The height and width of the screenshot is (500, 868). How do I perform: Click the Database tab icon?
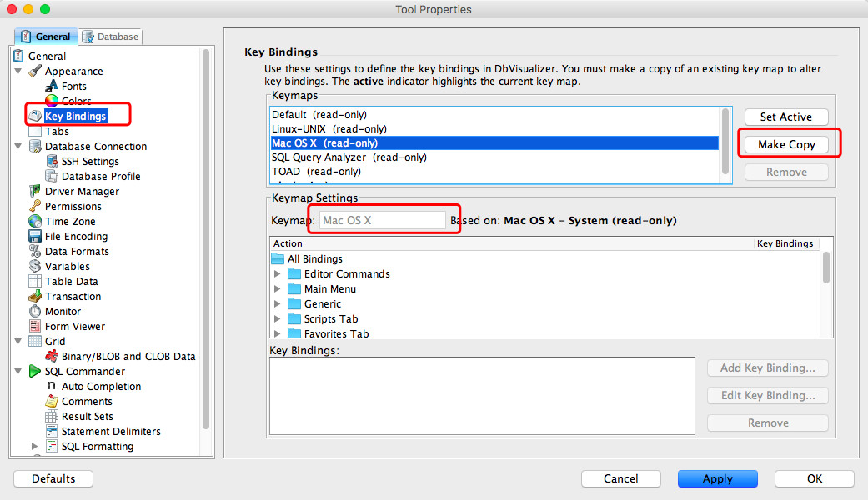tap(88, 37)
